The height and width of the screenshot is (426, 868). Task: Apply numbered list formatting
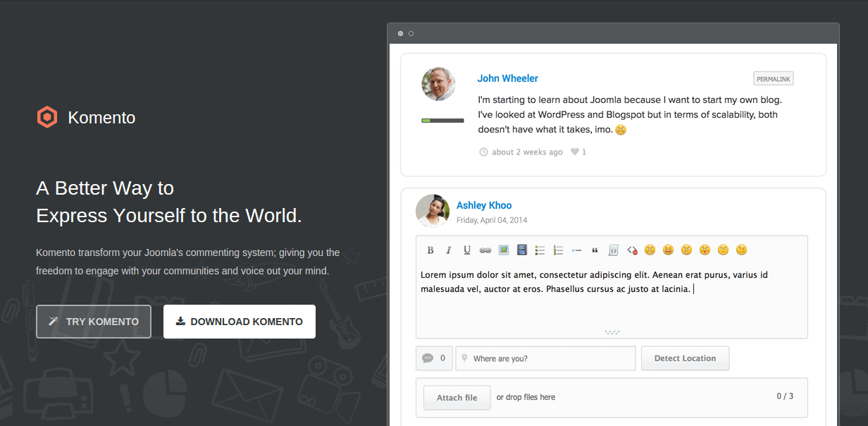[x=559, y=250]
